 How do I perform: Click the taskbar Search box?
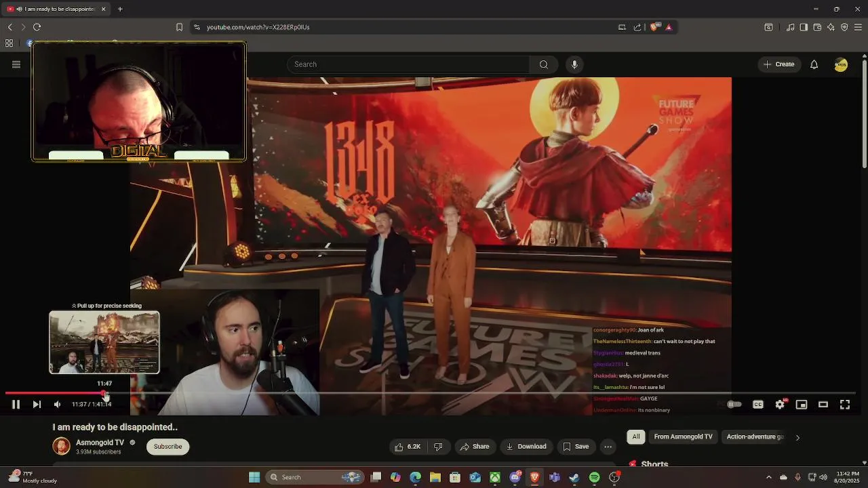pyautogui.click(x=315, y=477)
